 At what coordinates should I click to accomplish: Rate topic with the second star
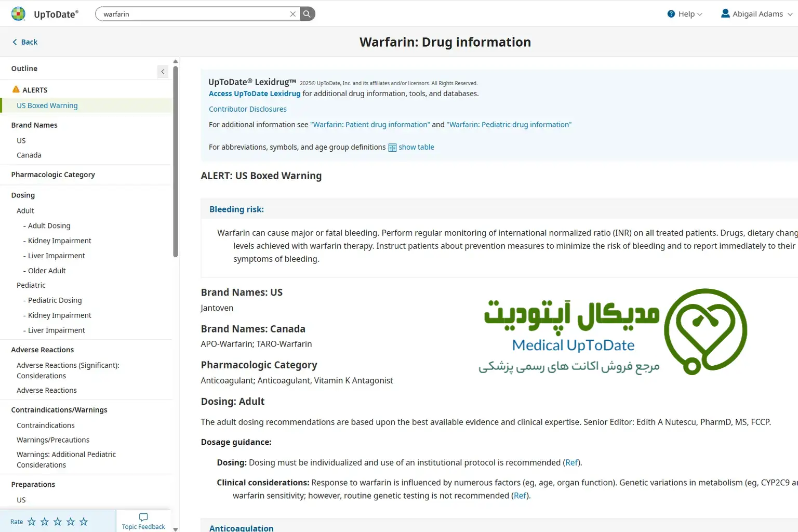[x=45, y=522]
